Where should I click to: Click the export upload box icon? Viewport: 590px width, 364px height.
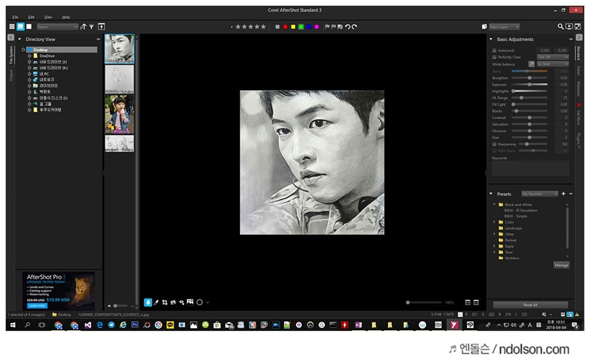point(102,26)
